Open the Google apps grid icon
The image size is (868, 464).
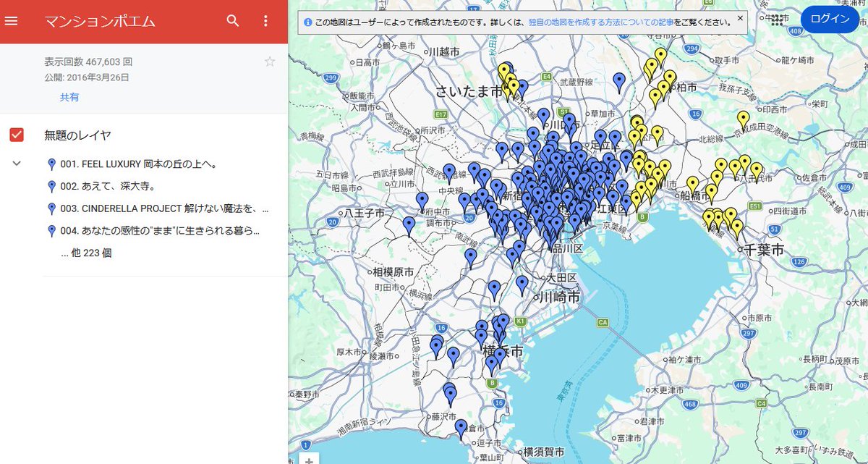(778, 20)
